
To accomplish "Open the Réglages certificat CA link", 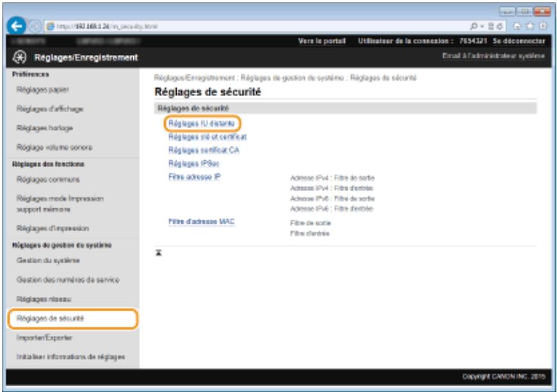I will [x=204, y=150].
